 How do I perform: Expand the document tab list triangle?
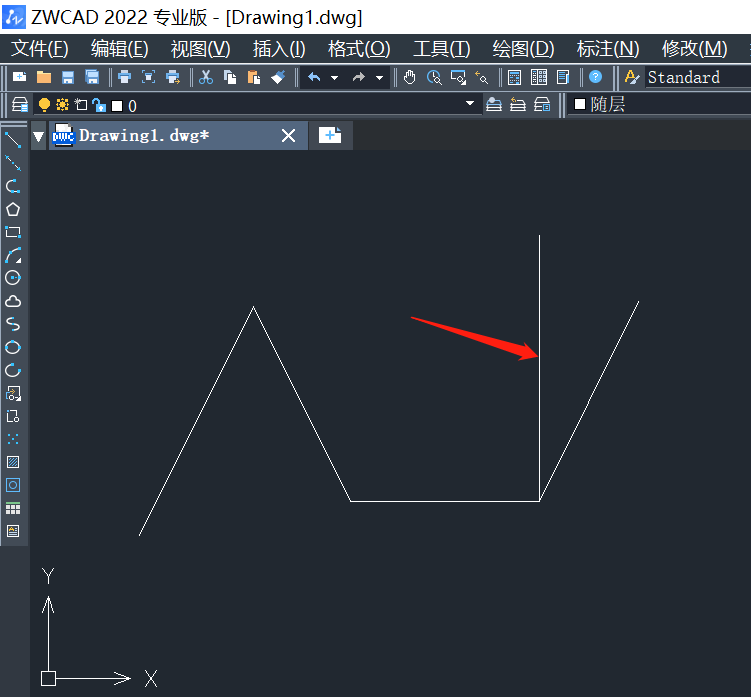pyautogui.click(x=39, y=137)
